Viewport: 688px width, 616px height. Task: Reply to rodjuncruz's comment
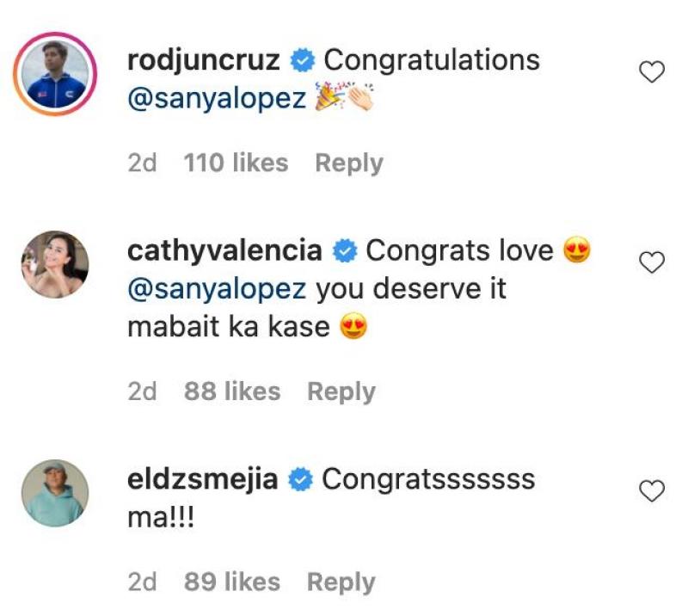[x=348, y=163]
